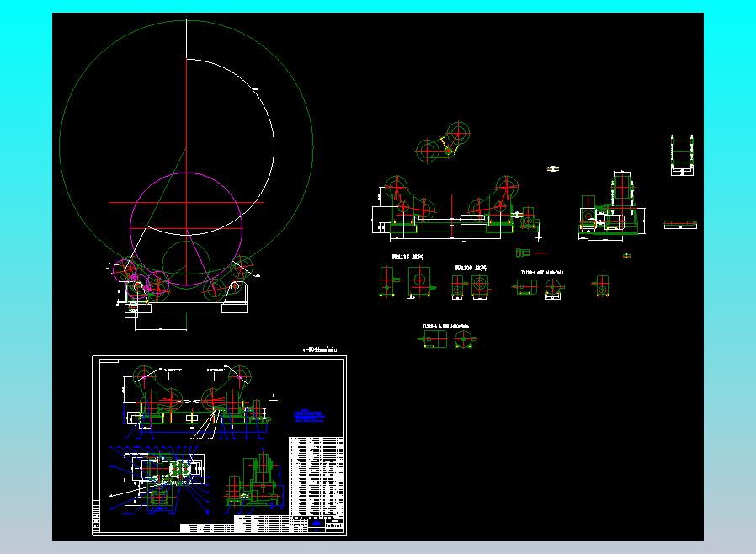756x554 pixels.
Task: Select the small yellow part above the end view
Action: point(553,169)
